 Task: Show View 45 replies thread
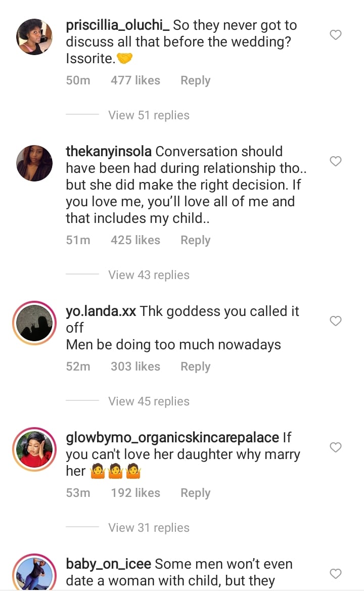(x=149, y=401)
